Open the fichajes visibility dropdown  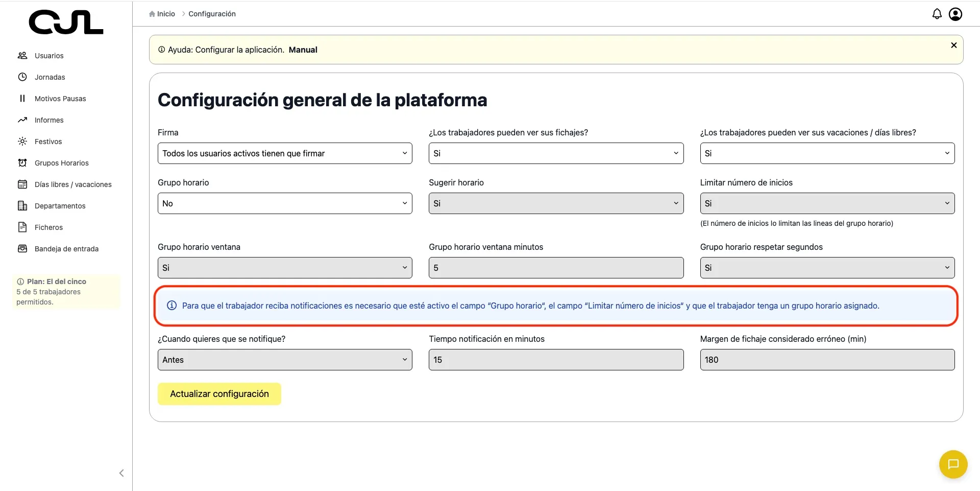pyautogui.click(x=556, y=153)
